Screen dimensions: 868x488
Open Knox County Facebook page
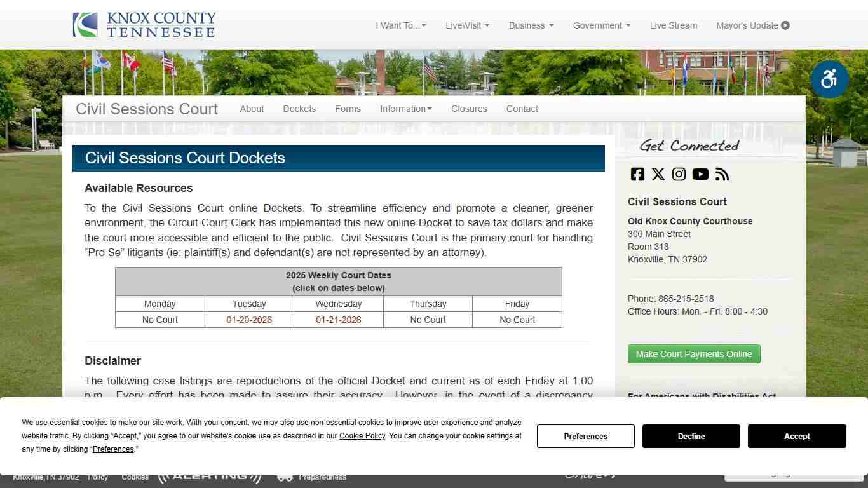(x=637, y=174)
